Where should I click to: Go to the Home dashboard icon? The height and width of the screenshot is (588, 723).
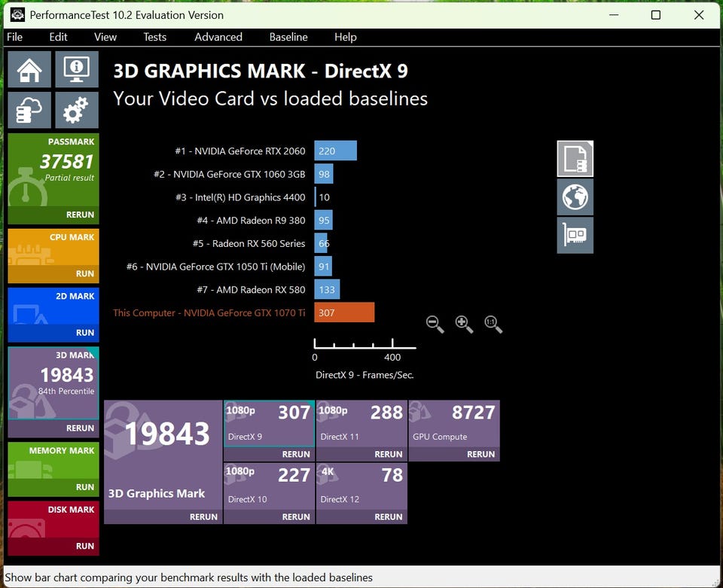[29, 69]
